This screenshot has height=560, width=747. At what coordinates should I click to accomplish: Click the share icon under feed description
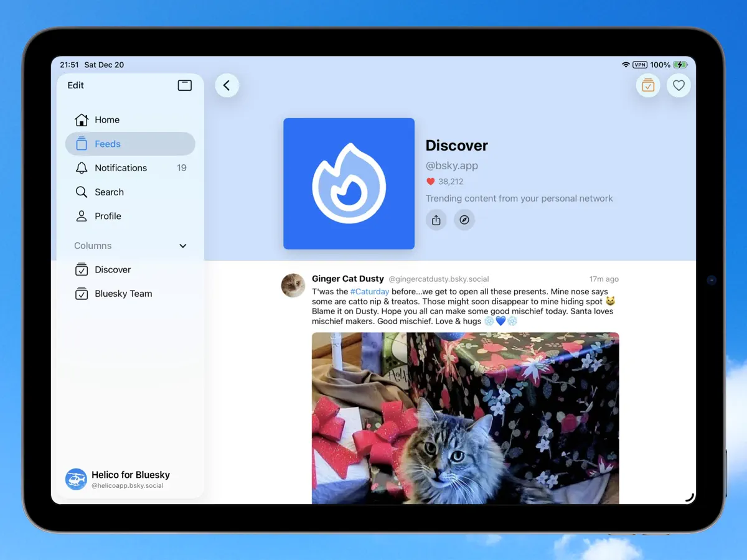[x=436, y=220]
